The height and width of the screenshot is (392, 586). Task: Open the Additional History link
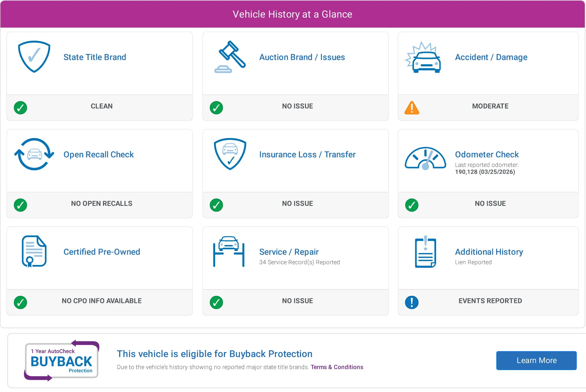489,252
